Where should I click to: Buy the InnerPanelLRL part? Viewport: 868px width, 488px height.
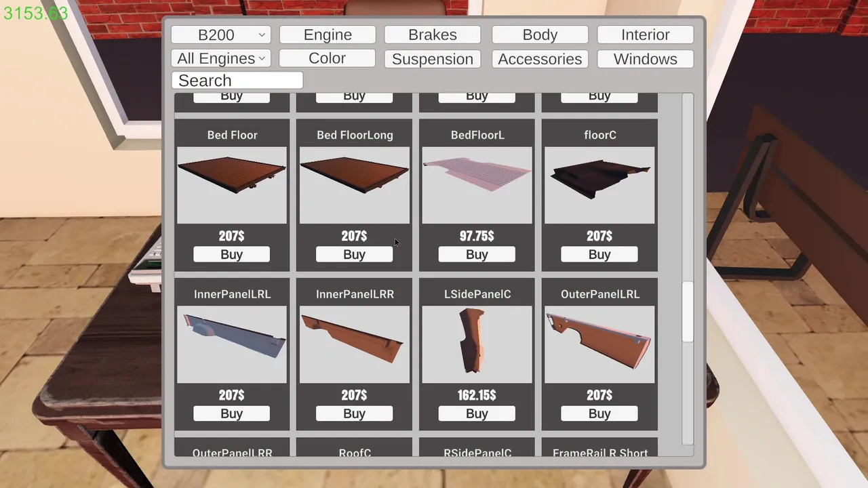[231, 413]
